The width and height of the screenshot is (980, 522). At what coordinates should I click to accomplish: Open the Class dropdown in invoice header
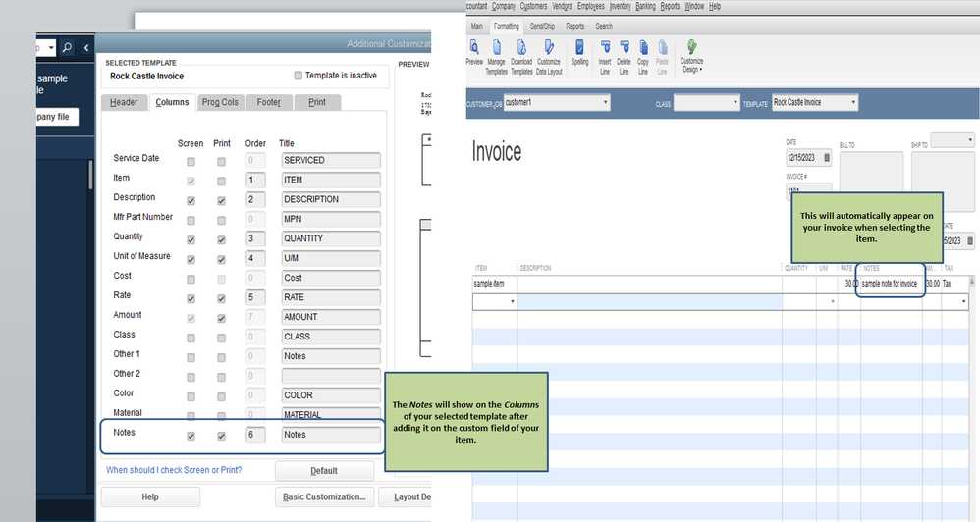pos(735,102)
